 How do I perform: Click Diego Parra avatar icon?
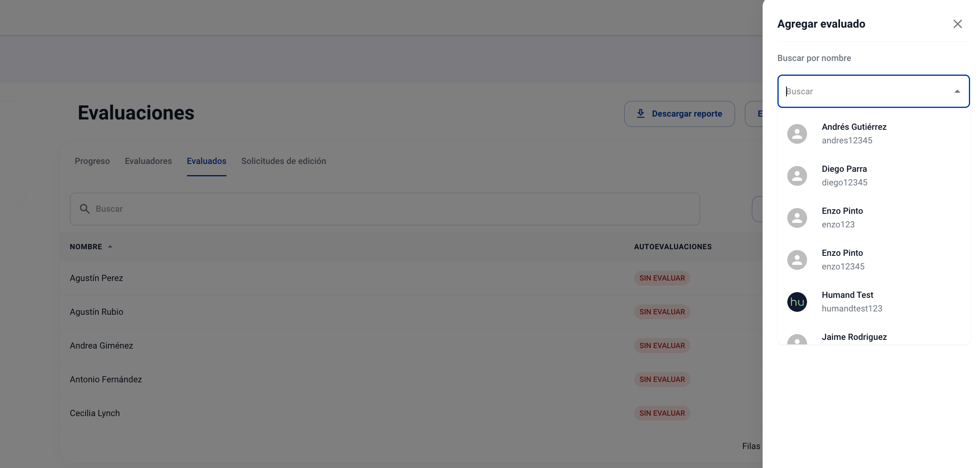click(x=797, y=176)
